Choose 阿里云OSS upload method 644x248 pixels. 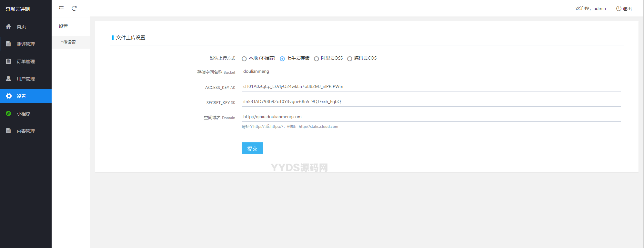317,59
